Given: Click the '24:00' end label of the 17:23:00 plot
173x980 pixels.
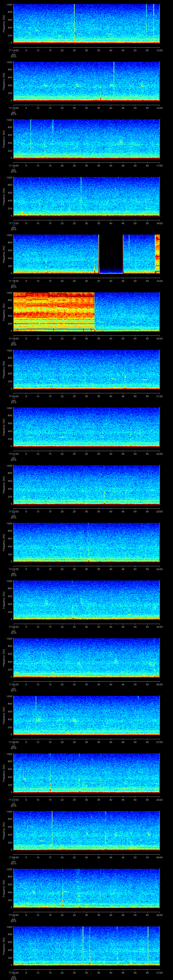Looking at the screenshot, I should click(159, 569).
